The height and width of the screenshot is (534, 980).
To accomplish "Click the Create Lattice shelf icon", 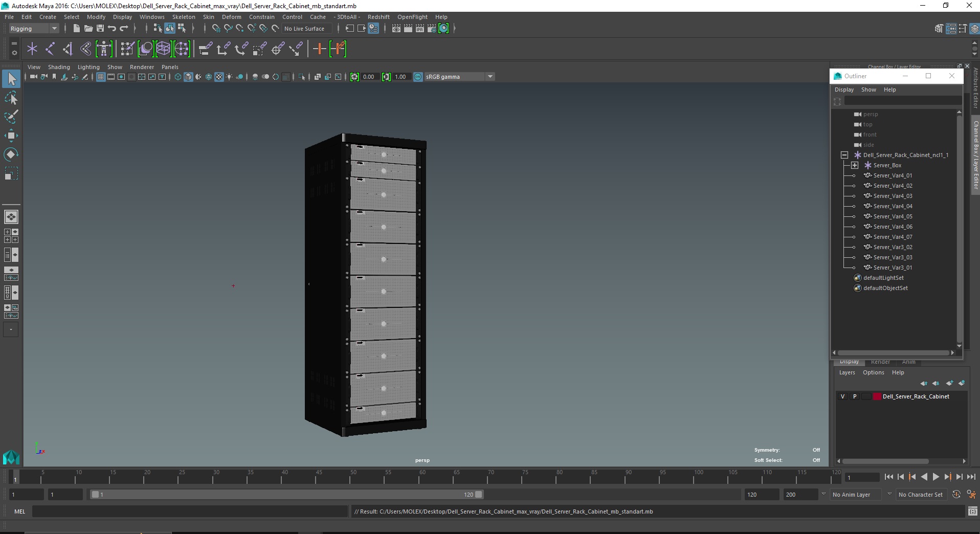I will 164,49.
